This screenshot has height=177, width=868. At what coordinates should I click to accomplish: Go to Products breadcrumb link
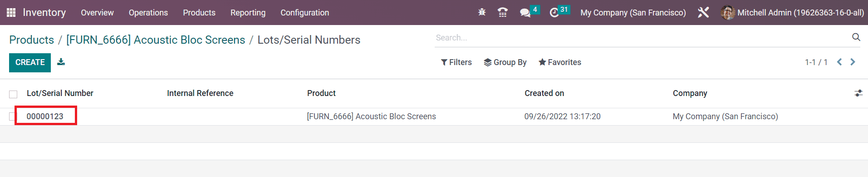(x=32, y=40)
